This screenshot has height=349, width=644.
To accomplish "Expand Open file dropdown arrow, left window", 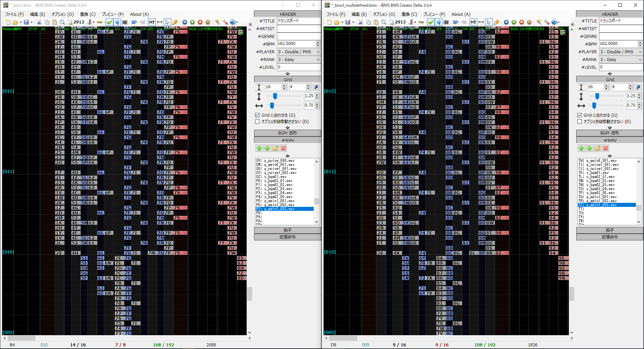I will 21,22.
